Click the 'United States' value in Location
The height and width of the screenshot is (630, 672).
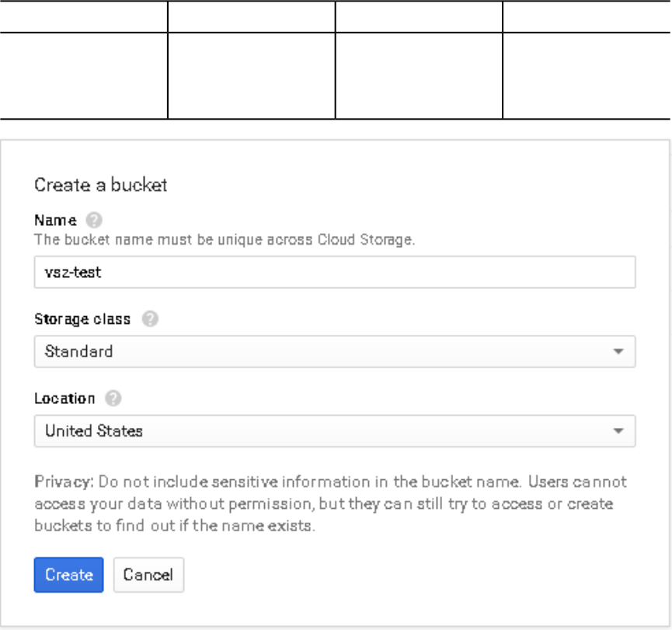(94, 431)
